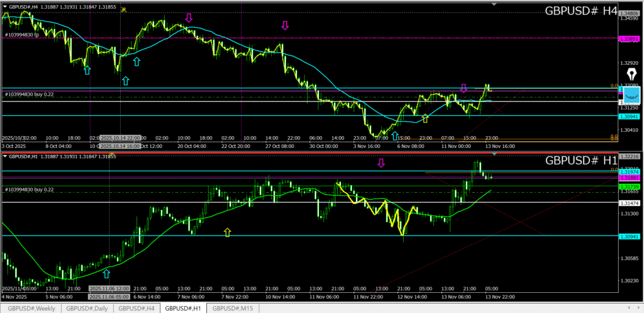Click the 1.33851 magenta price tag
The image size is (644, 313).
629,39
